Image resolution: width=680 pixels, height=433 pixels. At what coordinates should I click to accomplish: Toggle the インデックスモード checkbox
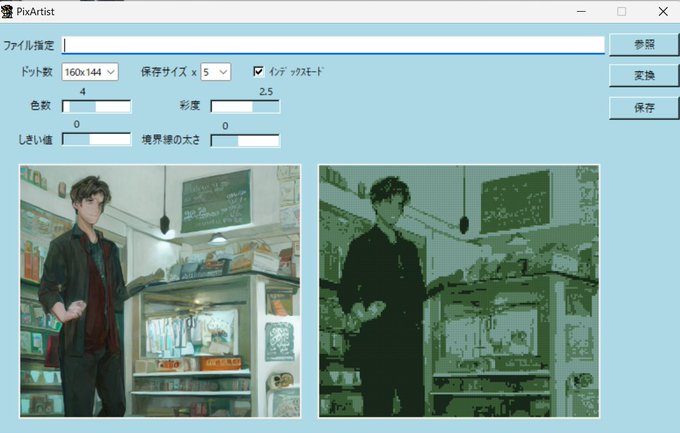tap(258, 72)
